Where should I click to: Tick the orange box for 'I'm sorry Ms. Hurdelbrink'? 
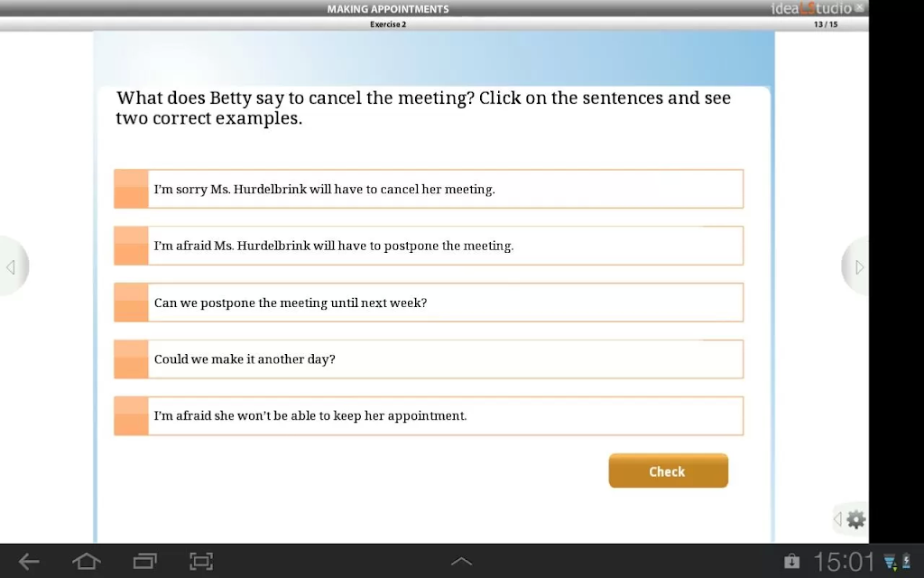coord(132,189)
